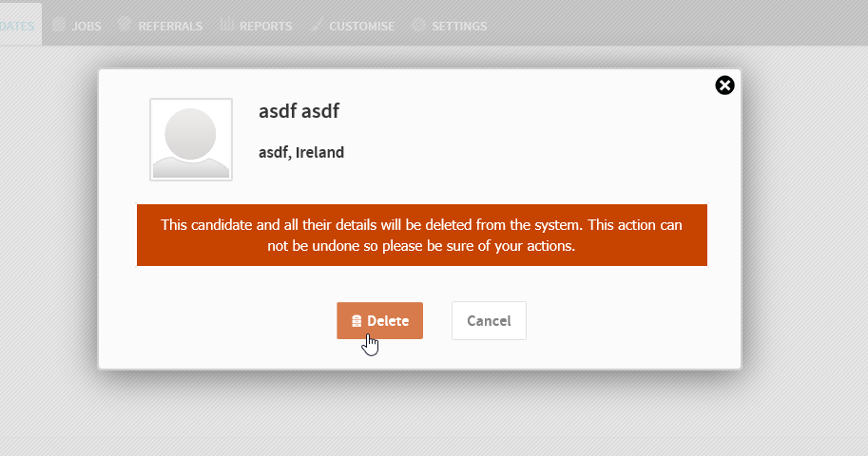Open the Reports tab label
The width and height of the screenshot is (868, 456).
(265, 27)
